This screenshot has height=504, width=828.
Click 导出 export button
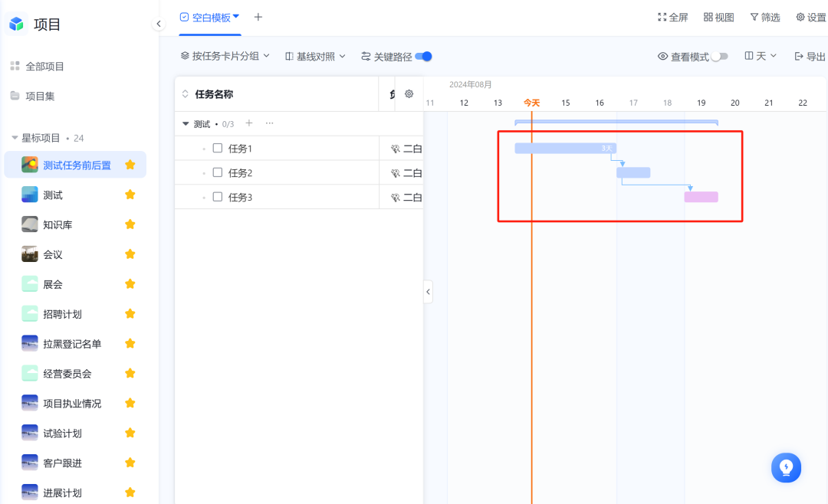click(x=810, y=57)
